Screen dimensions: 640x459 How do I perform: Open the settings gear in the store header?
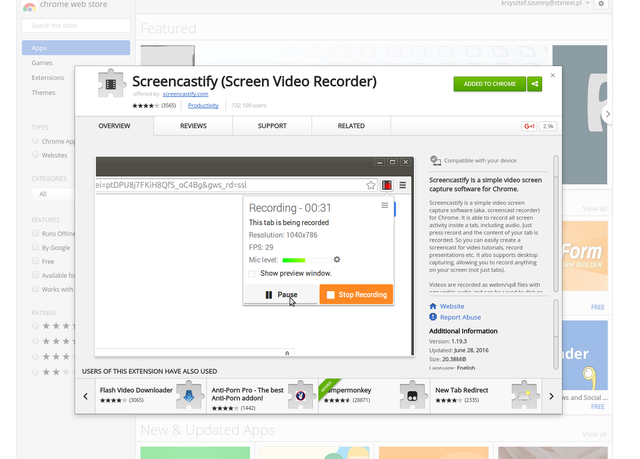click(x=601, y=4)
